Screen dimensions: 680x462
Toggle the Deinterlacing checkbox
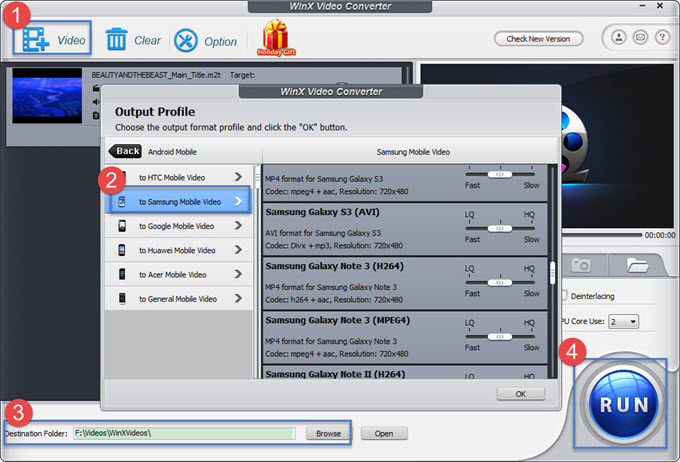564,296
